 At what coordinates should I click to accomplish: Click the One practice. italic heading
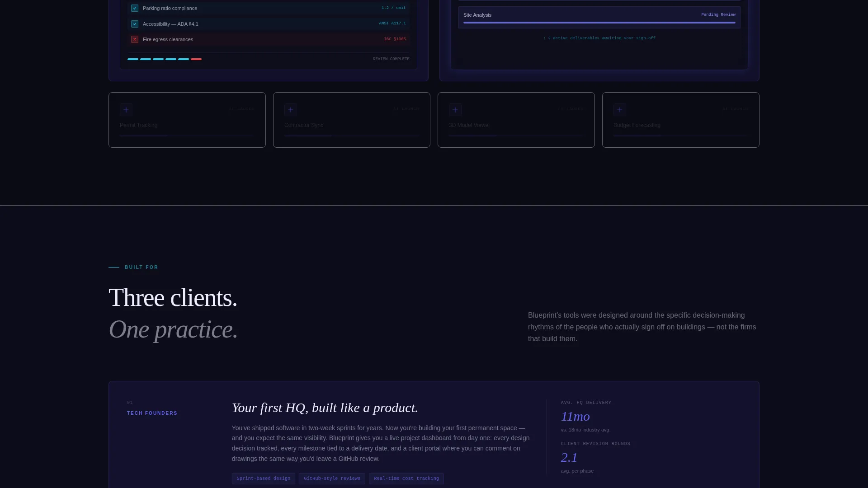tap(173, 329)
